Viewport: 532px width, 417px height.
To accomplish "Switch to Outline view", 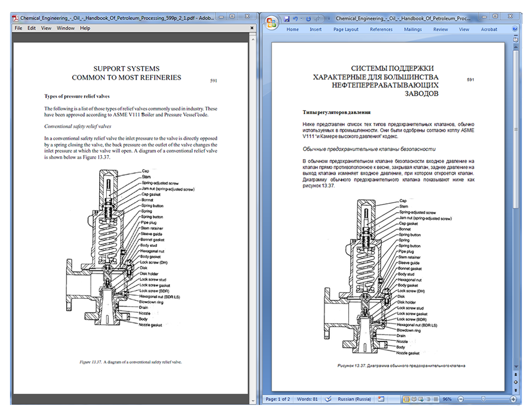I will (429, 399).
